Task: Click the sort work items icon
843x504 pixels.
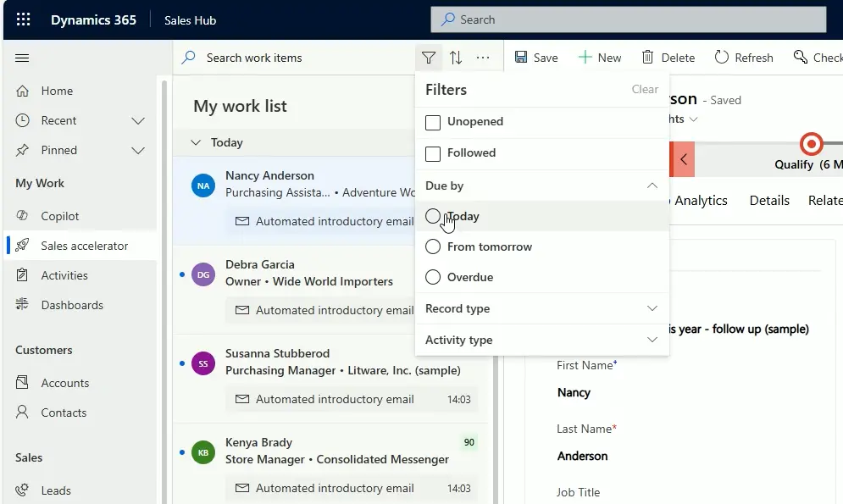Action: tap(456, 57)
